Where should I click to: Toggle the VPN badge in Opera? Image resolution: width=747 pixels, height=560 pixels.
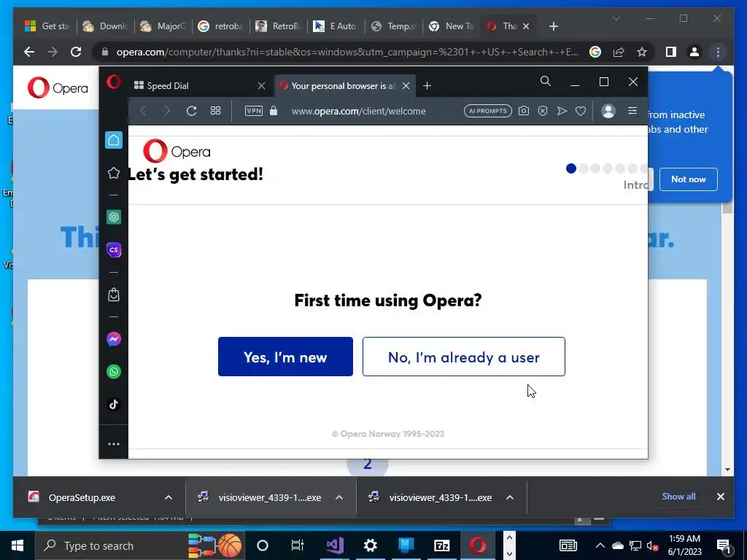click(x=253, y=111)
